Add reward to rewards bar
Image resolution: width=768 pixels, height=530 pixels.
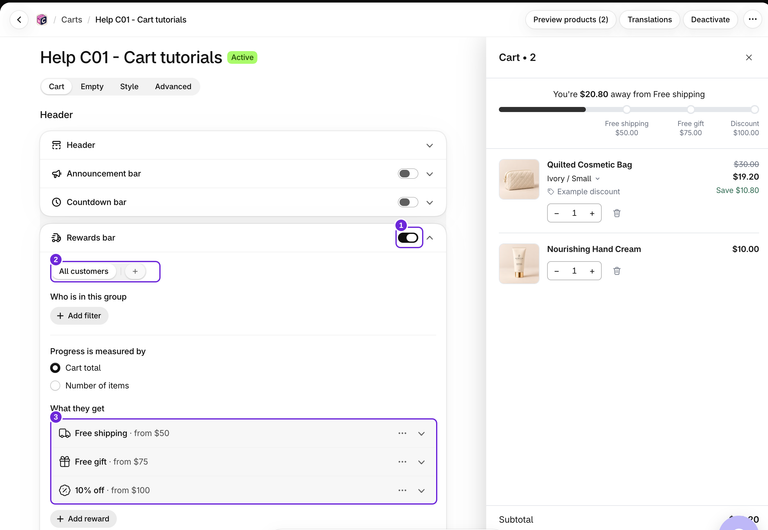point(83,519)
